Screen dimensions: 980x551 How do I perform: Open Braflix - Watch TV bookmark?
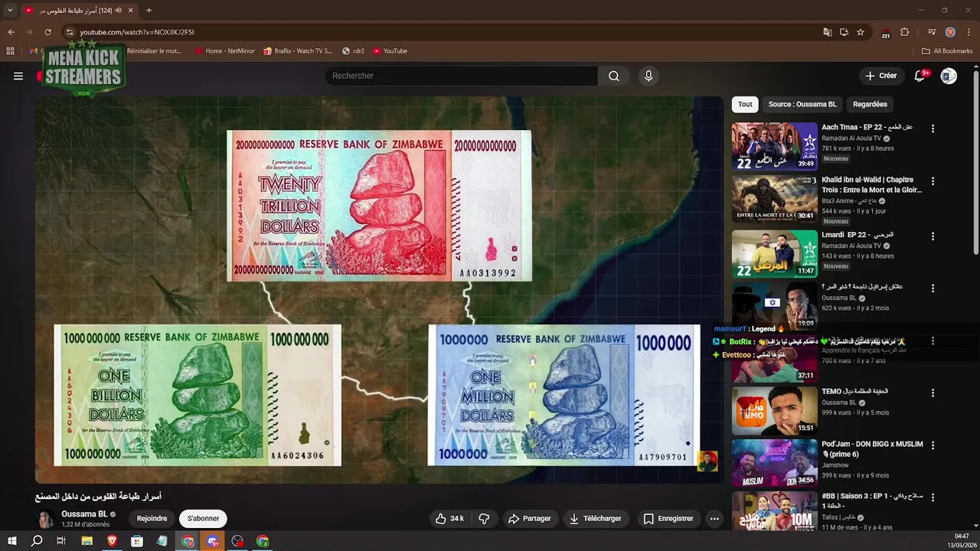click(298, 51)
